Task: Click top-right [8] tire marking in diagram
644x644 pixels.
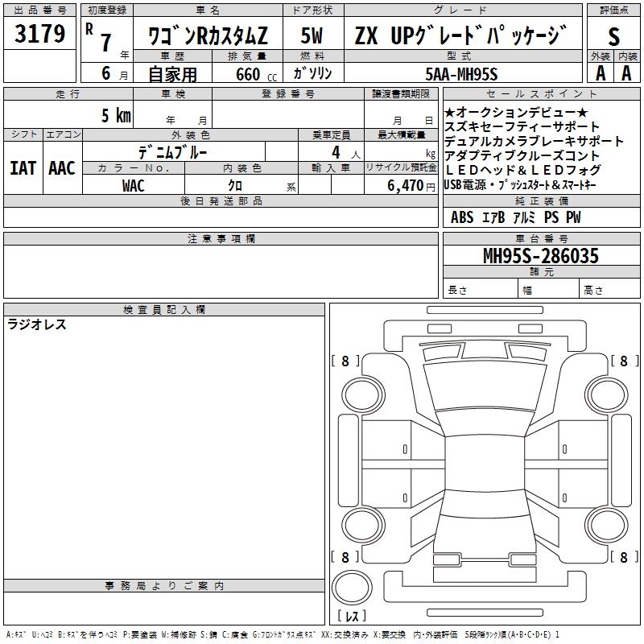Action: click(625, 361)
